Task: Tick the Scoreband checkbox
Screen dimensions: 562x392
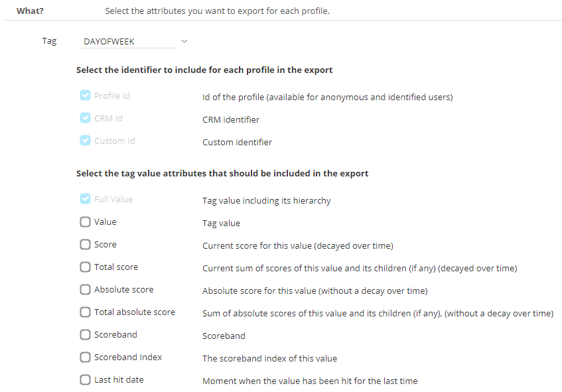Action: click(85, 335)
